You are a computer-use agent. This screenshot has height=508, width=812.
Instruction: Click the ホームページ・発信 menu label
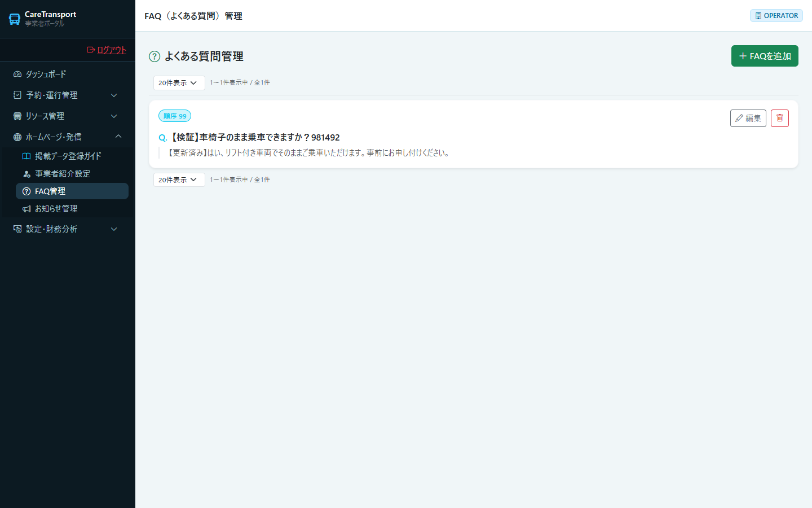pyautogui.click(x=54, y=137)
